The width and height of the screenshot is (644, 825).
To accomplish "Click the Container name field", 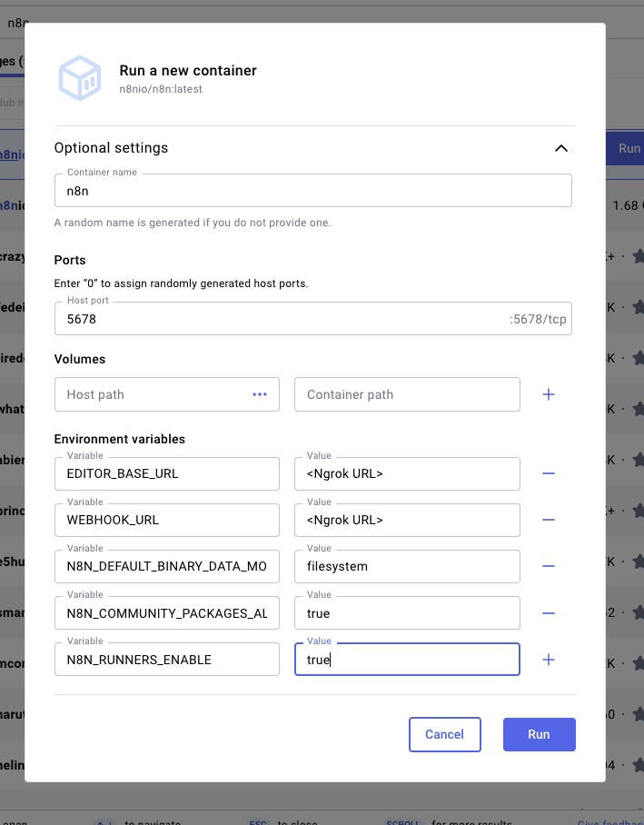I will tap(313, 191).
